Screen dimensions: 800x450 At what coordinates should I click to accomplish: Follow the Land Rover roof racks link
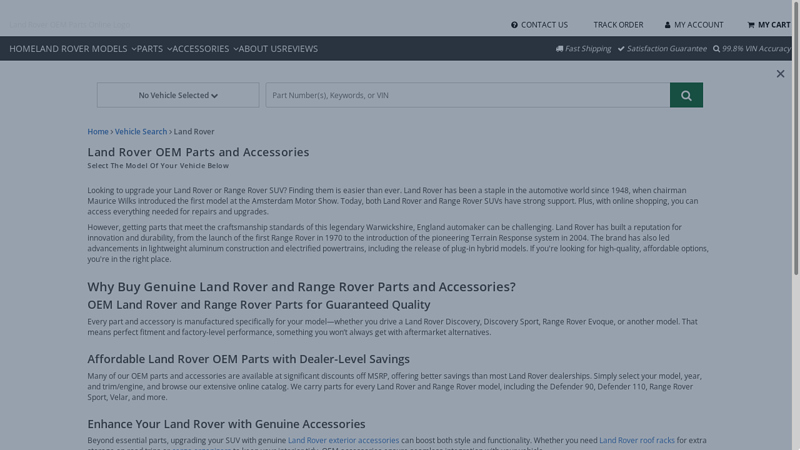[x=637, y=440]
